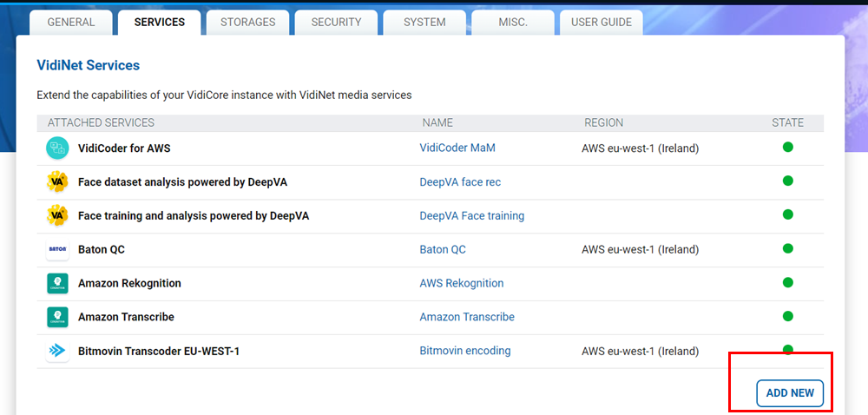Go to the Security tab

(x=335, y=23)
